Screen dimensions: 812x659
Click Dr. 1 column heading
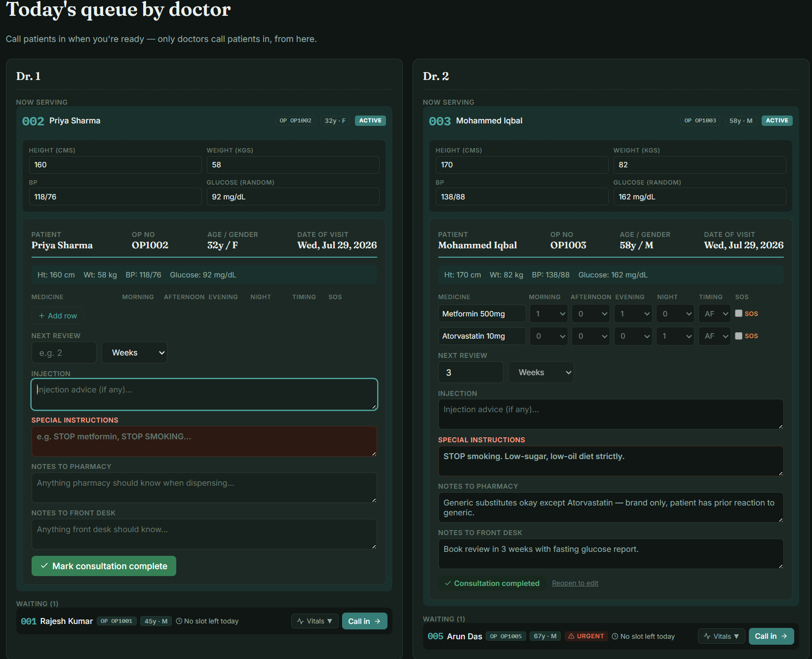[x=28, y=76]
